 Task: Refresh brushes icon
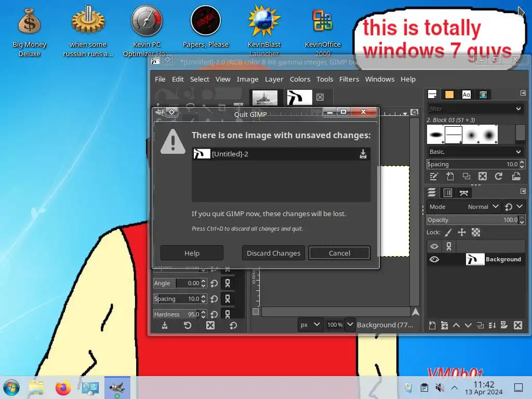[x=499, y=177]
